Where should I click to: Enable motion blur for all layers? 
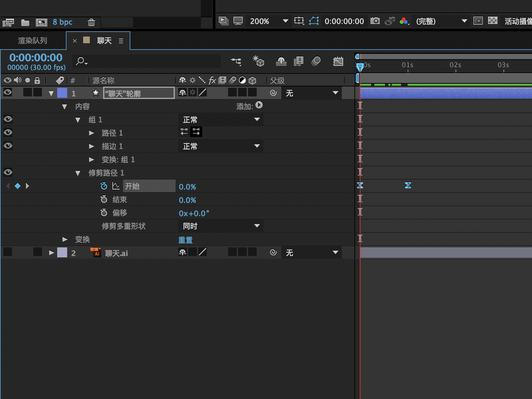coord(316,61)
